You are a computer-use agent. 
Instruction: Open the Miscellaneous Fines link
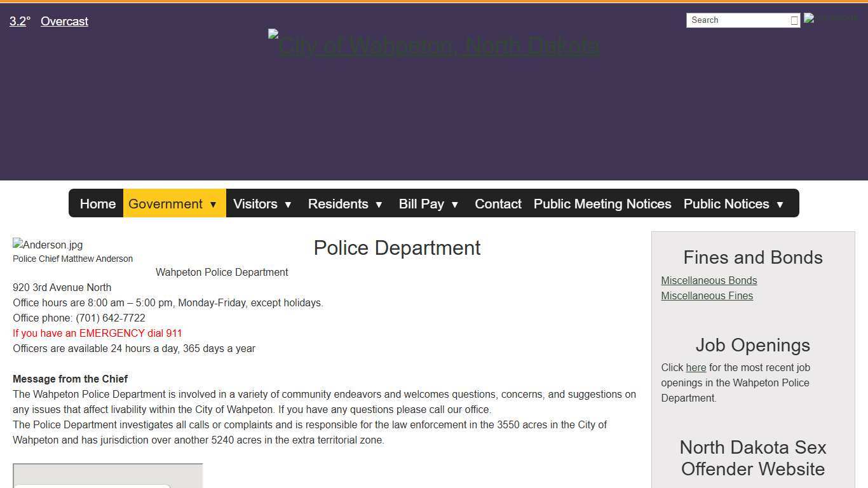(x=707, y=295)
